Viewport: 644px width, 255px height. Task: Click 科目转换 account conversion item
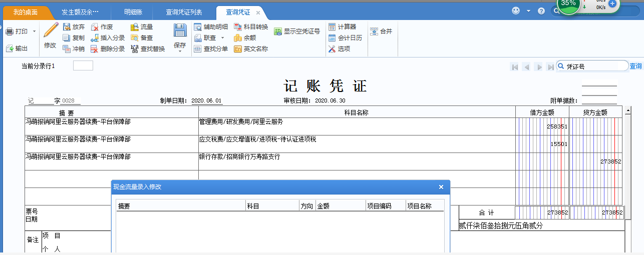click(251, 27)
